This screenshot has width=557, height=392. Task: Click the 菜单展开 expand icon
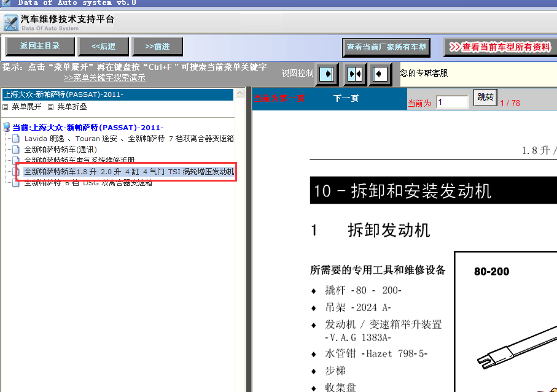[6, 107]
